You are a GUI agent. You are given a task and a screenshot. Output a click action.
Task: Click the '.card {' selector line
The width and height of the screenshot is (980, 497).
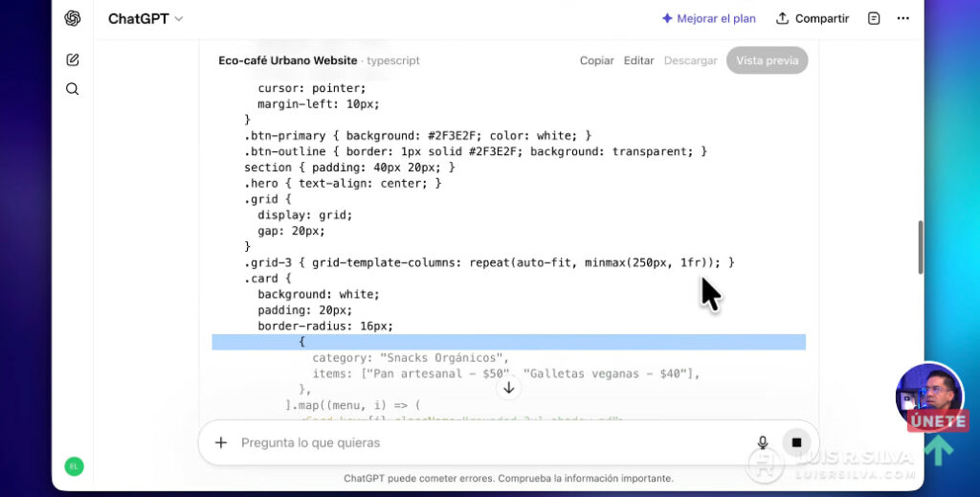(x=268, y=279)
